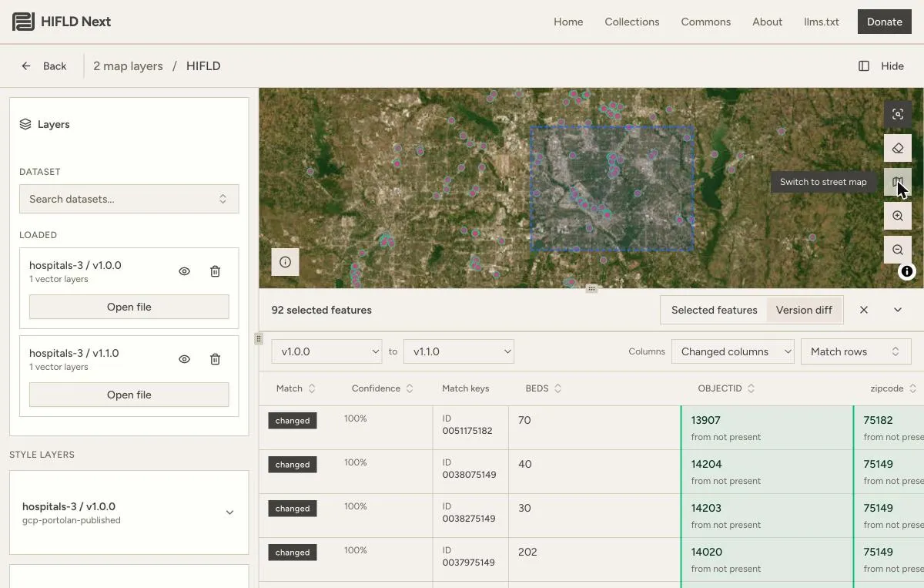Screen dimensions: 924x588
Task: Click the Donate button
Action: (x=885, y=22)
